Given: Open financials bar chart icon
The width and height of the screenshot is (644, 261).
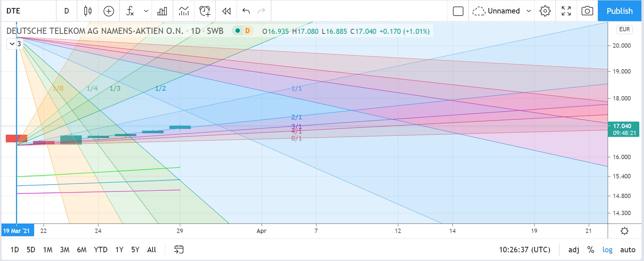Looking at the screenshot, I should 162,11.
